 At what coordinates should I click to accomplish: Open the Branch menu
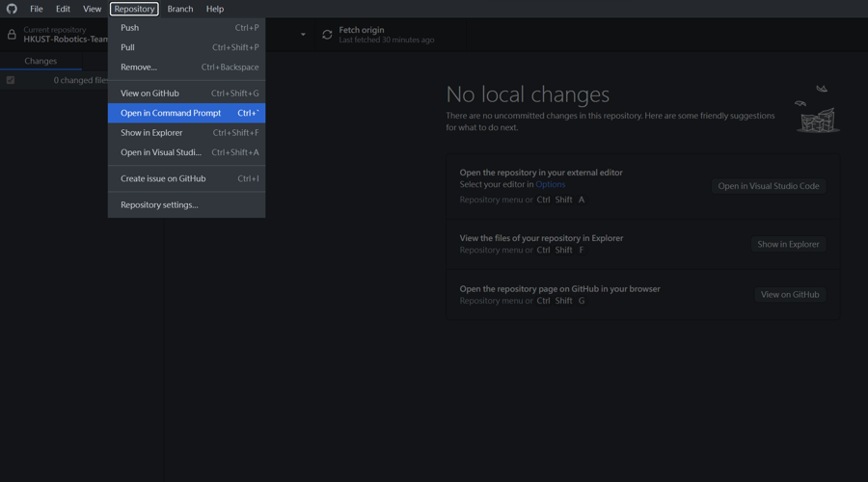coord(179,9)
